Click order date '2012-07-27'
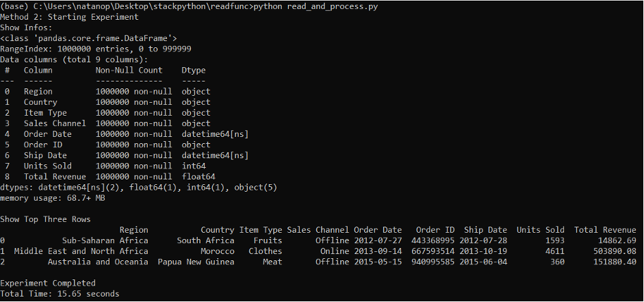 (378, 241)
